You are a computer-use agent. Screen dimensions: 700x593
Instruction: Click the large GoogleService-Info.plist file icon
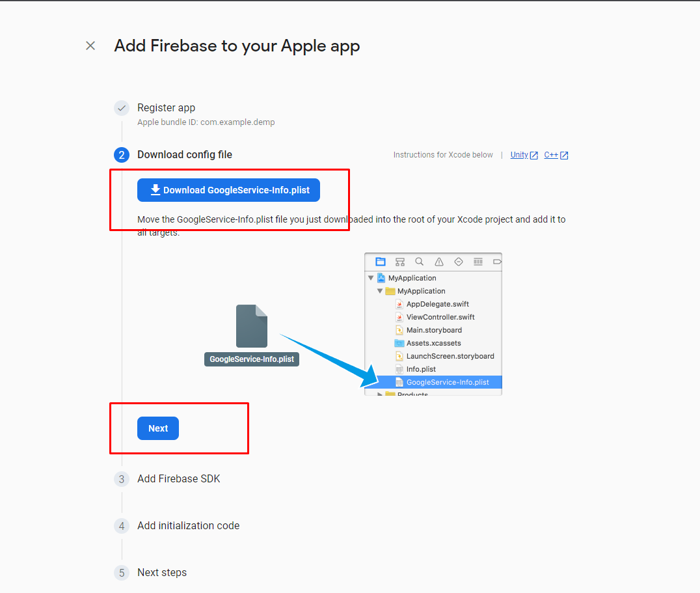(x=252, y=326)
